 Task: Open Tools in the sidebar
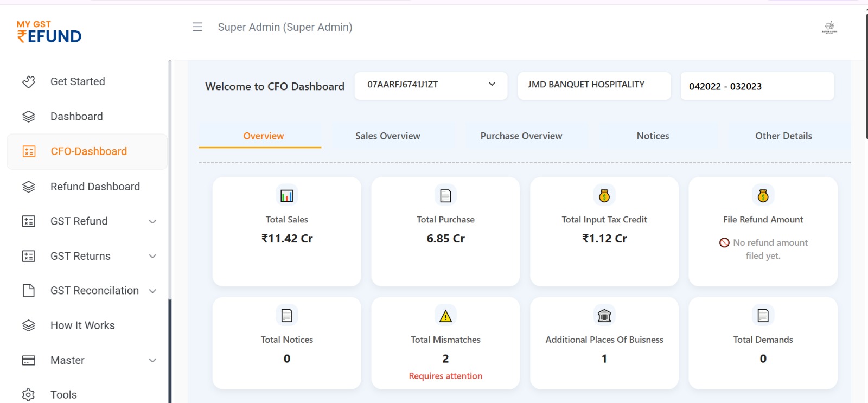coord(87,395)
